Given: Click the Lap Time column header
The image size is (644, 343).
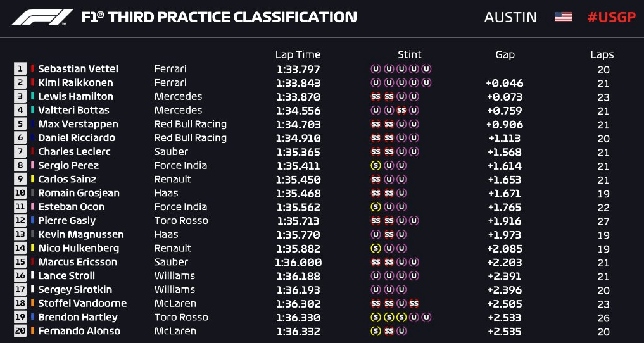Looking at the screenshot, I should tap(298, 54).
